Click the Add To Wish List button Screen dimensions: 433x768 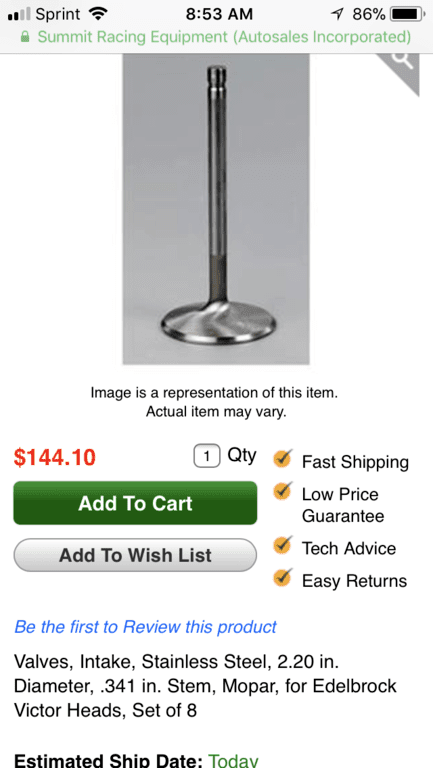[135, 555]
